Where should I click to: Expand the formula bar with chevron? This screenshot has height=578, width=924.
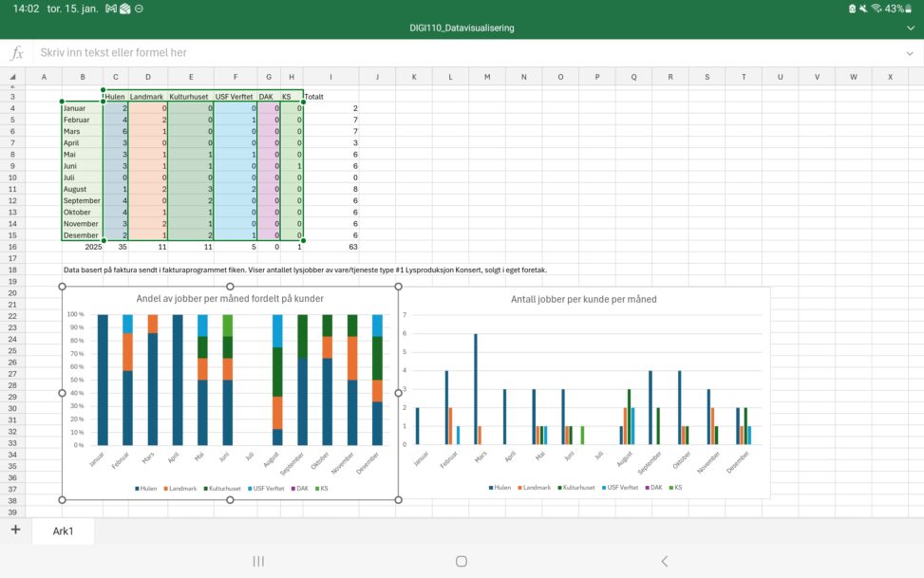point(909,53)
